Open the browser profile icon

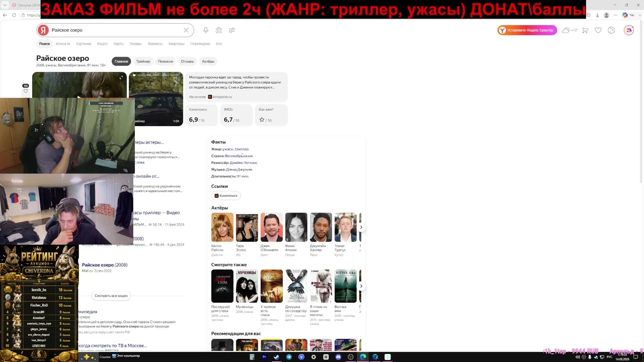[x=607, y=15]
